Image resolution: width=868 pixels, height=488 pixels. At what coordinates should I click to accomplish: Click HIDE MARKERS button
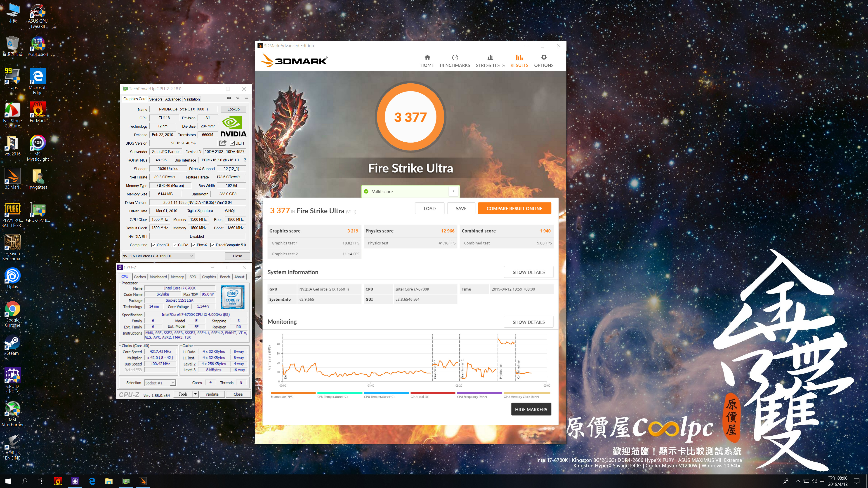(531, 410)
